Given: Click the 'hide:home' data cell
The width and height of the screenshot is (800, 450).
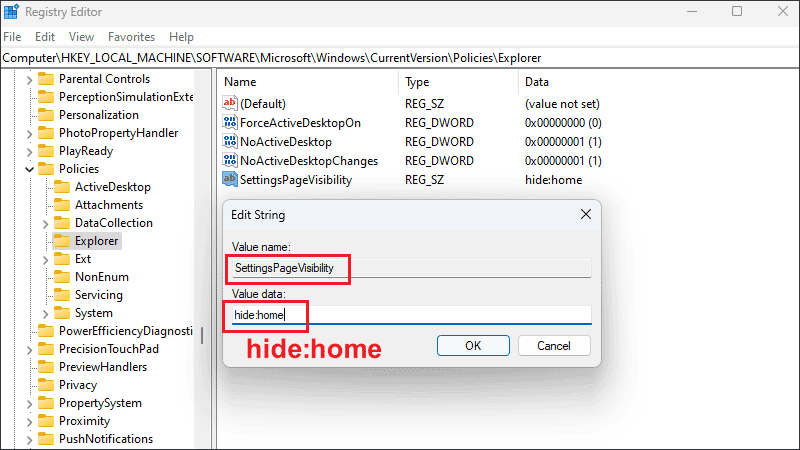Looking at the screenshot, I should 553,180.
